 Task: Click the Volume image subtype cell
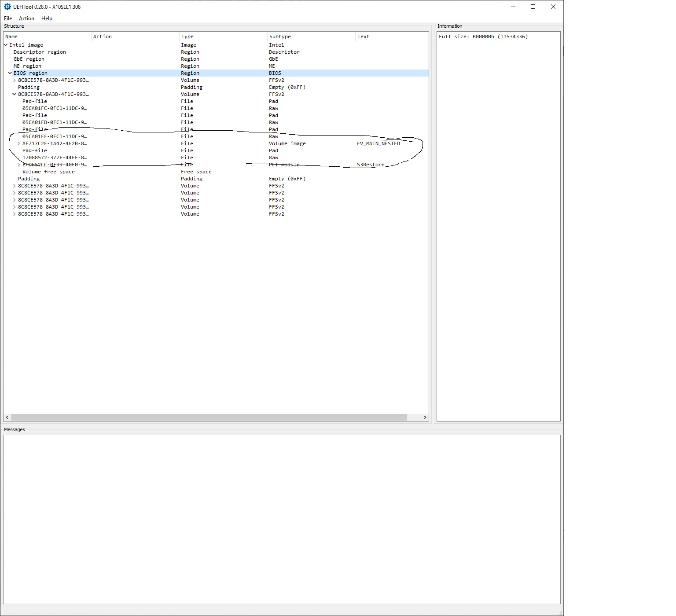[287, 143]
